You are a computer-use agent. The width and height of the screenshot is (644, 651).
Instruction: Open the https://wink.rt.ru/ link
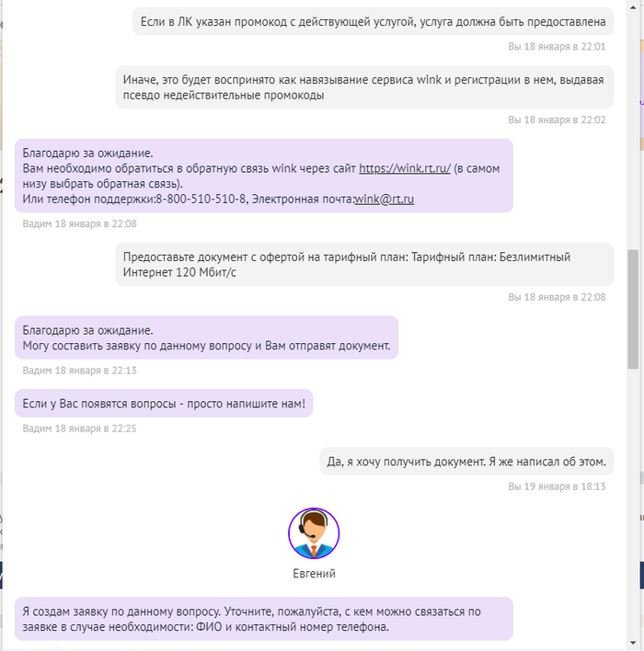[x=405, y=168]
